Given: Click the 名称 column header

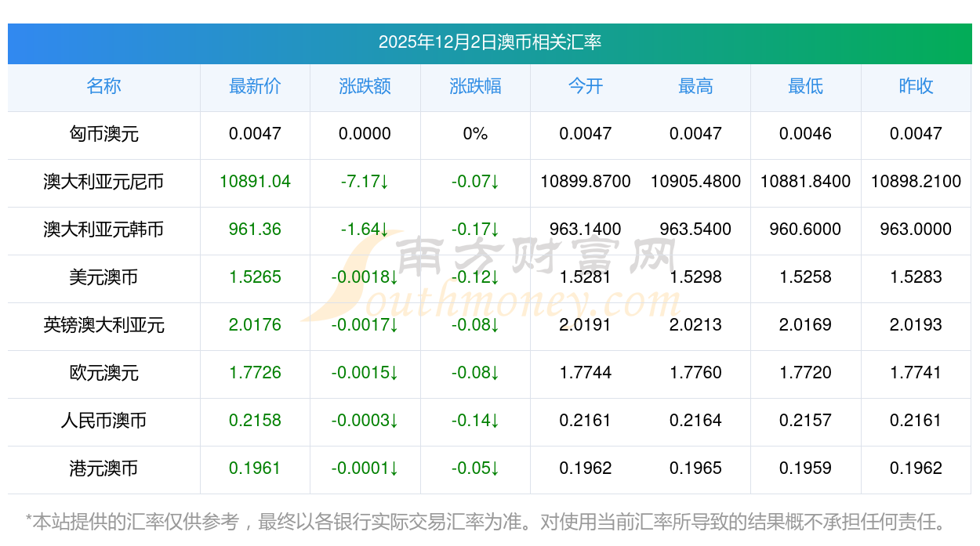Looking at the screenshot, I should (x=103, y=86).
